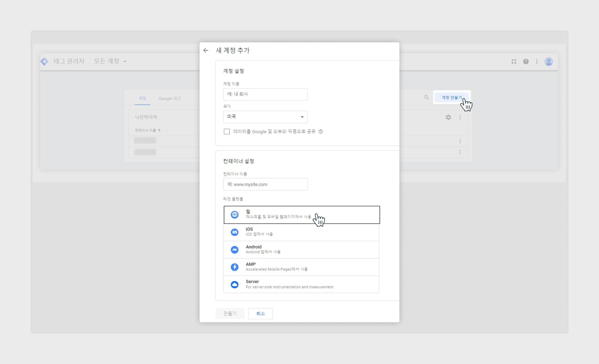This screenshot has height=364, width=599.
Task: Click the search magnifier icon
Action: [x=426, y=97]
